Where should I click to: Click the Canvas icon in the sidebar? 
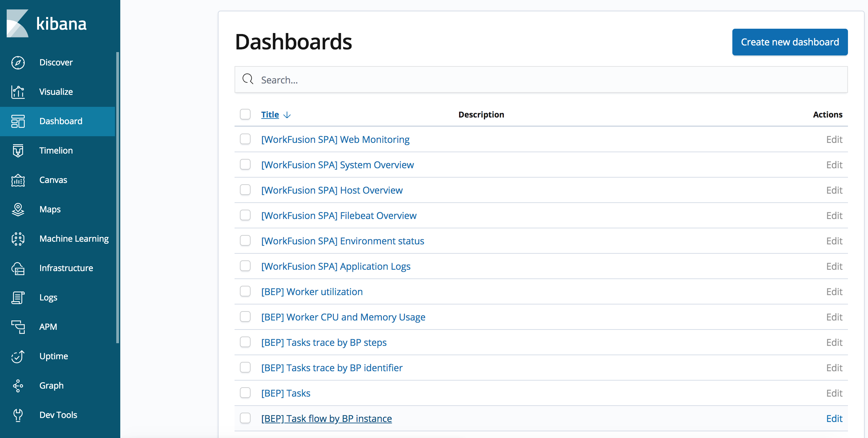point(18,180)
